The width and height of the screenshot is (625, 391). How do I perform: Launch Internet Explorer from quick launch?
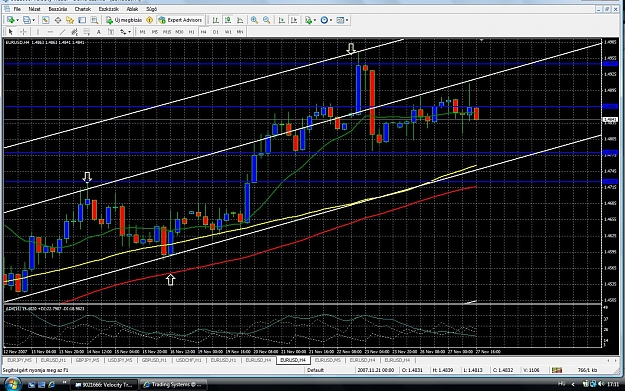coord(51,385)
